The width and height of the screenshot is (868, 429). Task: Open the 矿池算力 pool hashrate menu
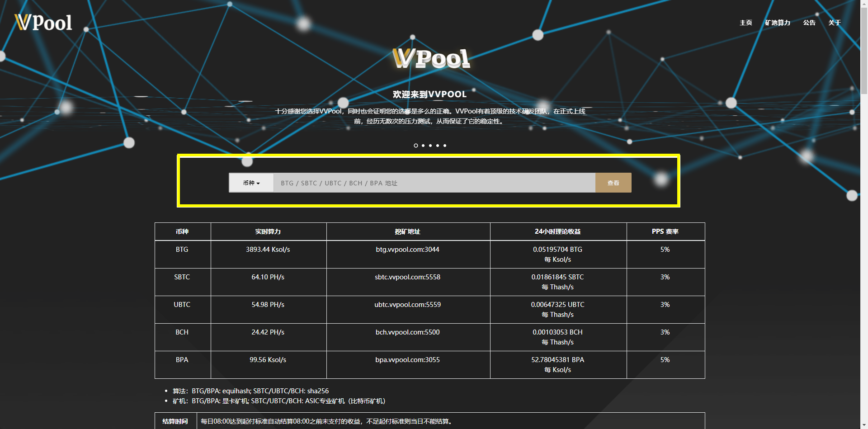point(778,23)
